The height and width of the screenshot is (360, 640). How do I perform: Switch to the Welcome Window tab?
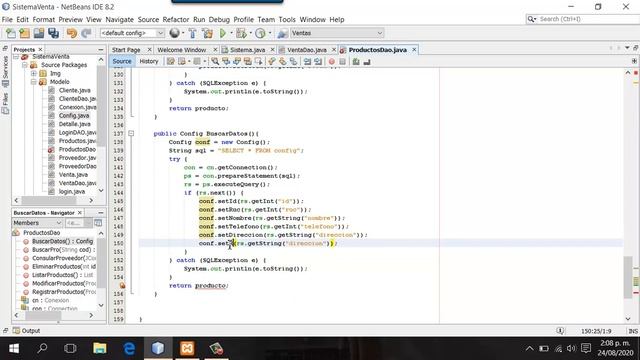tap(182, 50)
